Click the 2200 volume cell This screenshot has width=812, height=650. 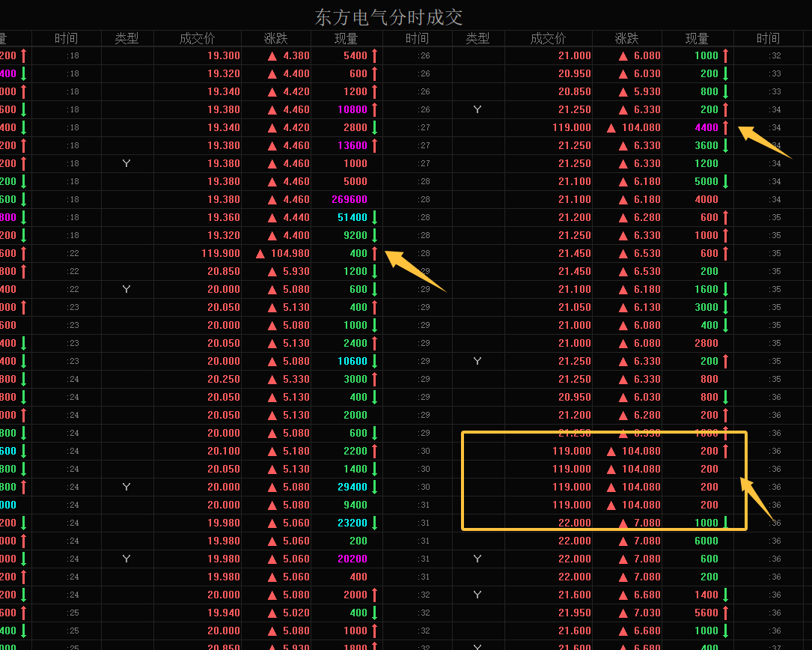coord(355,451)
